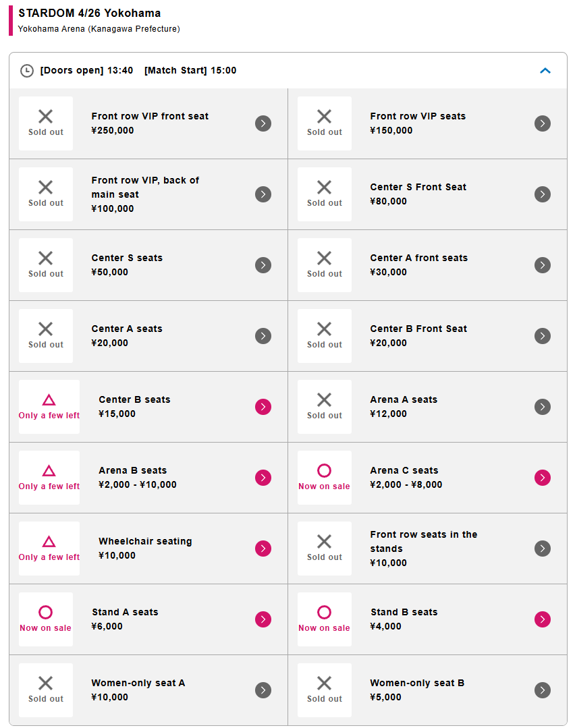Click the pink arrow for Stand A seats
The image size is (575, 728).
click(263, 619)
